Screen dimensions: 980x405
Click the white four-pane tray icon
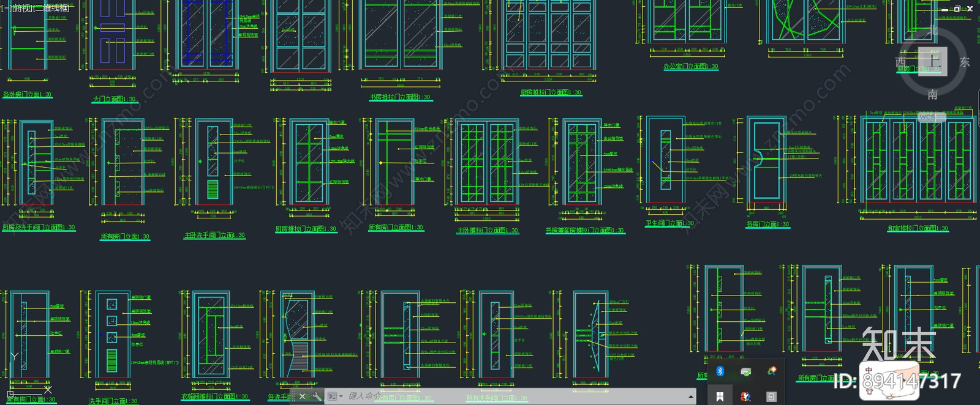coord(720,396)
